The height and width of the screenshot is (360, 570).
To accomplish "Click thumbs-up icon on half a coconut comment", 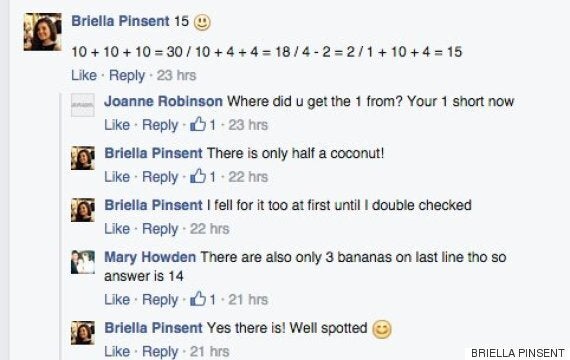I will click(x=198, y=176).
